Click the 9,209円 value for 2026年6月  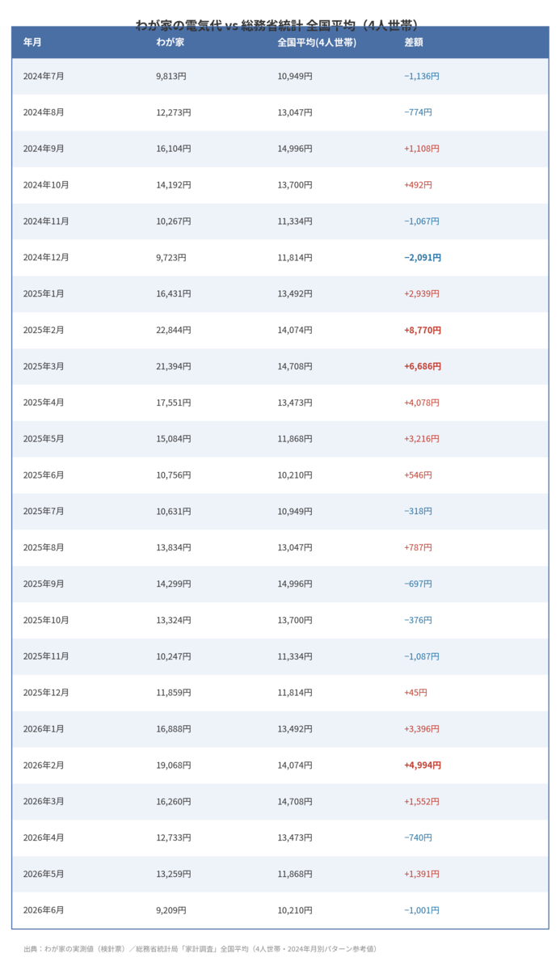click(171, 910)
